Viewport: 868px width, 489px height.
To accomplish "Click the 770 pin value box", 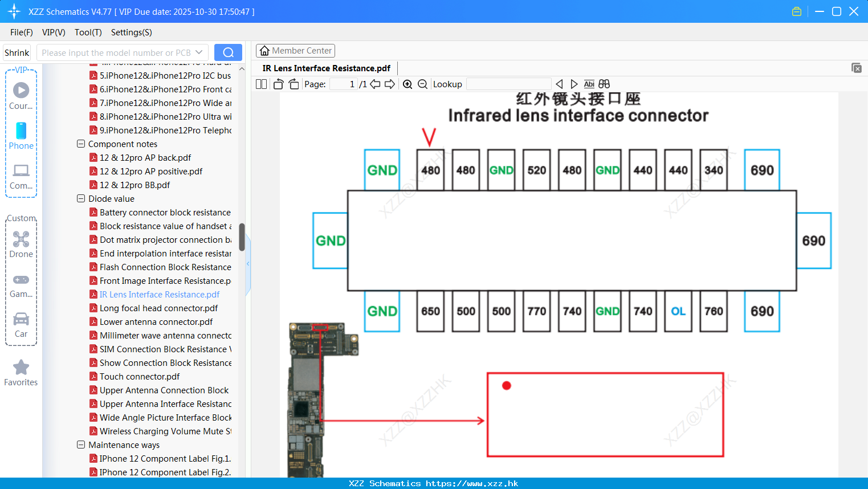I will click(x=536, y=311).
